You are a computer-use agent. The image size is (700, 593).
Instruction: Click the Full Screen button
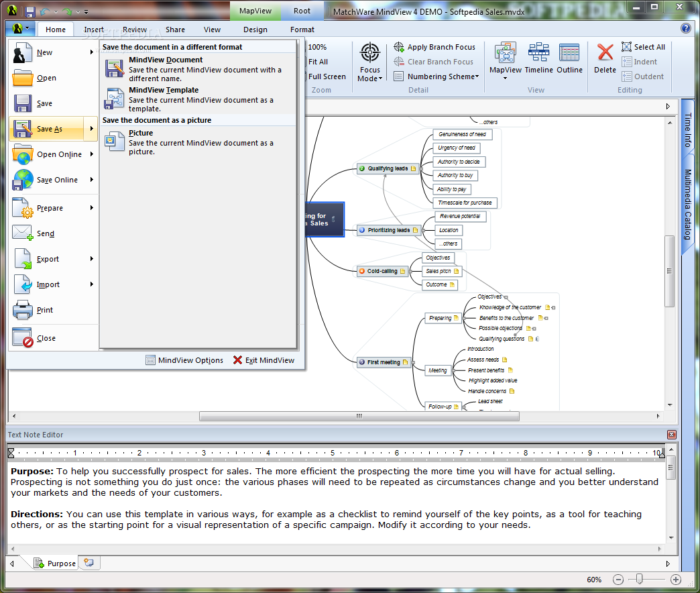pos(327,76)
